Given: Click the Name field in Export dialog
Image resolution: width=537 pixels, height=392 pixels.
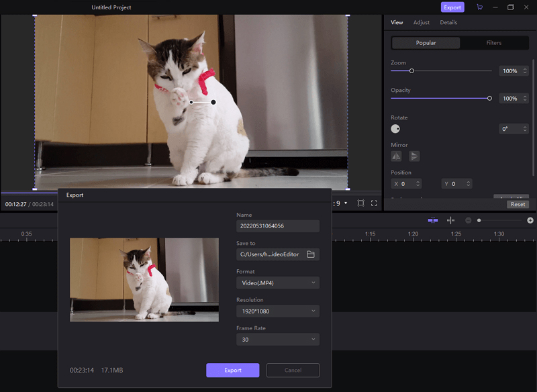Looking at the screenshot, I should [278, 226].
